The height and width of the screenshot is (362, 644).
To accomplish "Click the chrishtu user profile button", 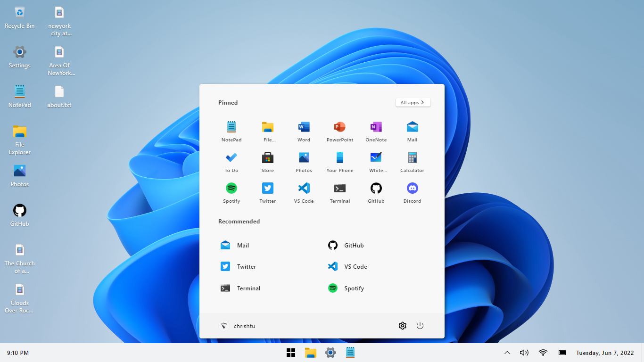I will (238, 326).
